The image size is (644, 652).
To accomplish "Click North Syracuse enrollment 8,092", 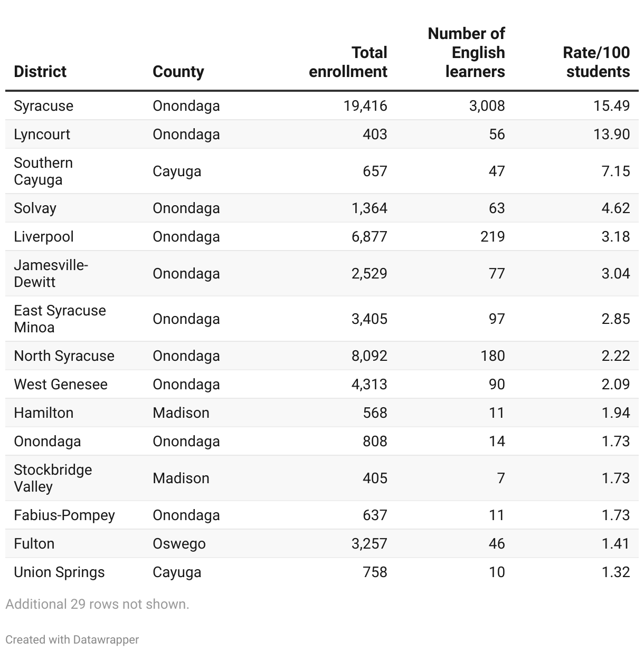I will point(370,356).
